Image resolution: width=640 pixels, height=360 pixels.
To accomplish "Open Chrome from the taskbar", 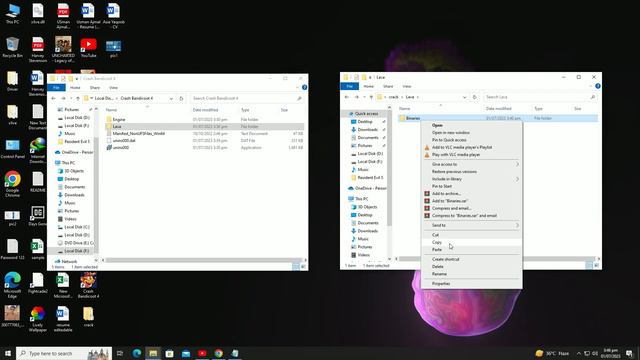I will click(x=218, y=353).
